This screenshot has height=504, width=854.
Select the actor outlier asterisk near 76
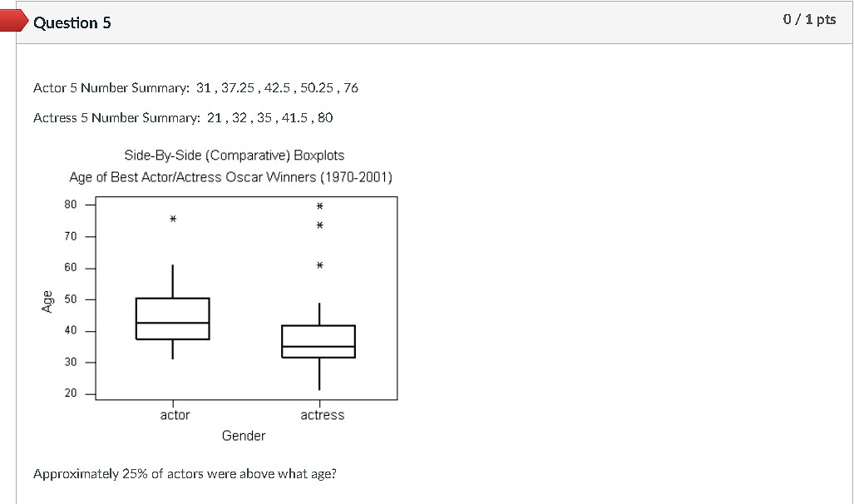[171, 219]
